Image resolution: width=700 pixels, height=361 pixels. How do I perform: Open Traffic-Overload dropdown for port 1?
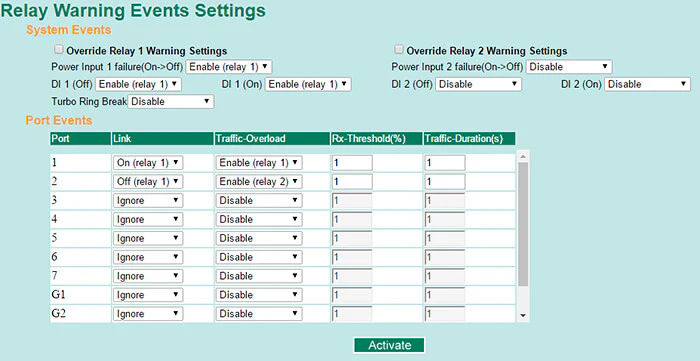tap(259, 163)
